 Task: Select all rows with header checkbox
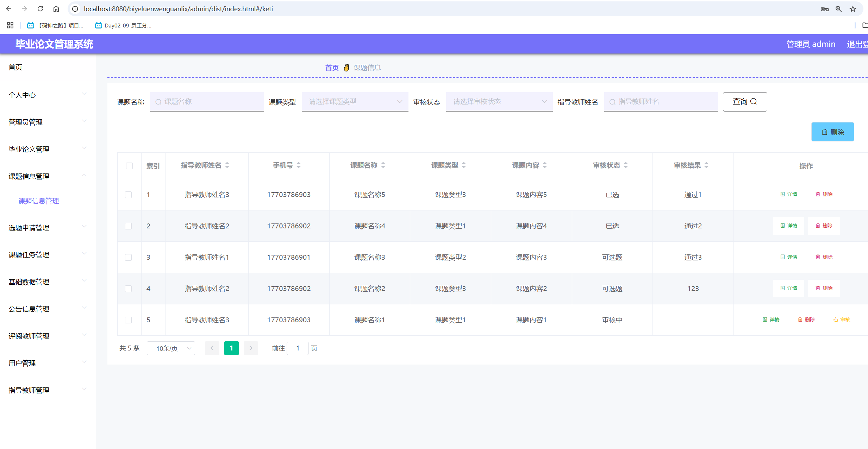pos(129,166)
